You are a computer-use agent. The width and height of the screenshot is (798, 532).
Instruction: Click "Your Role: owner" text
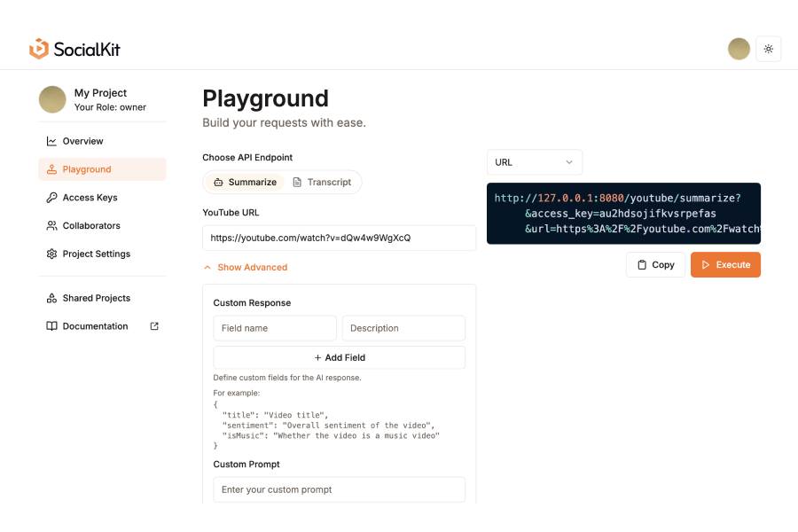coord(110,107)
